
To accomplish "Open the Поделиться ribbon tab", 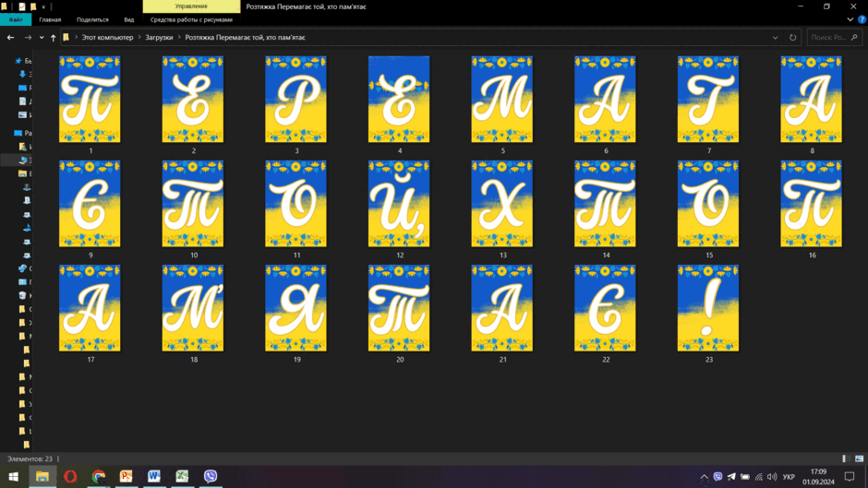I will coord(92,19).
